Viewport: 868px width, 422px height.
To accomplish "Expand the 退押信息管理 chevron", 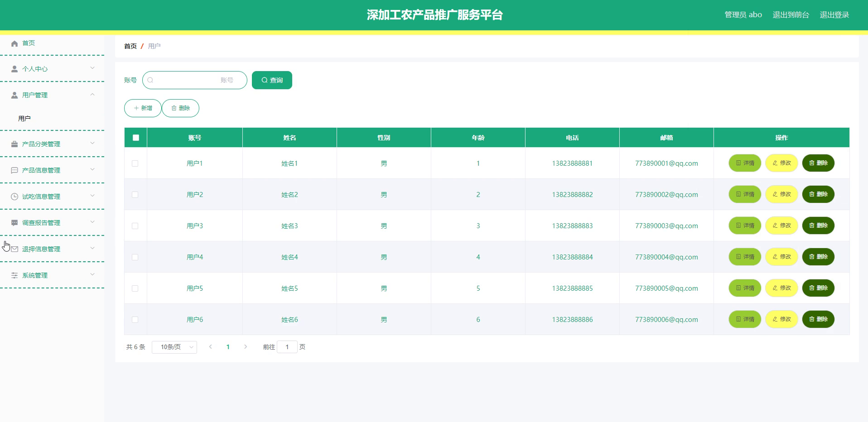I will pos(92,248).
